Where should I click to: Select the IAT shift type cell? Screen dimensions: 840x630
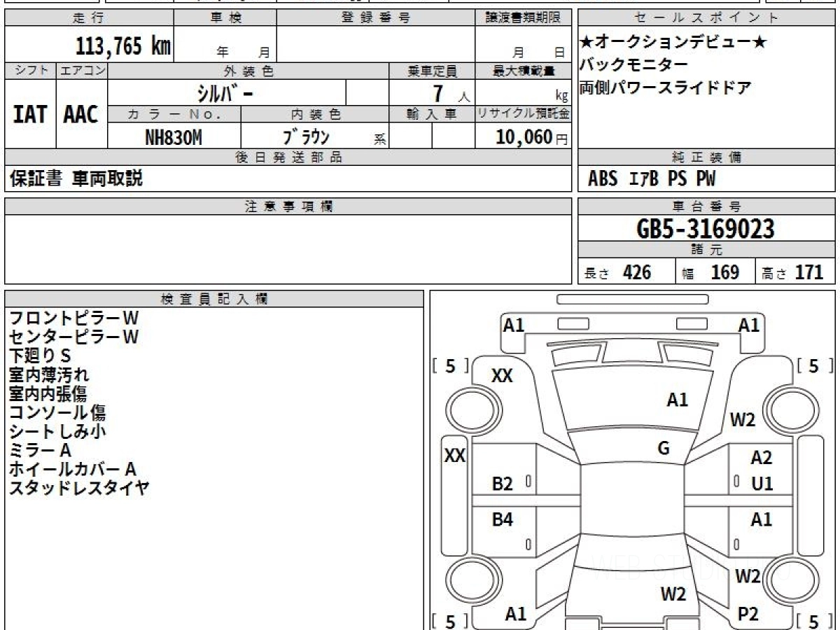pyautogui.click(x=30, y=114)
